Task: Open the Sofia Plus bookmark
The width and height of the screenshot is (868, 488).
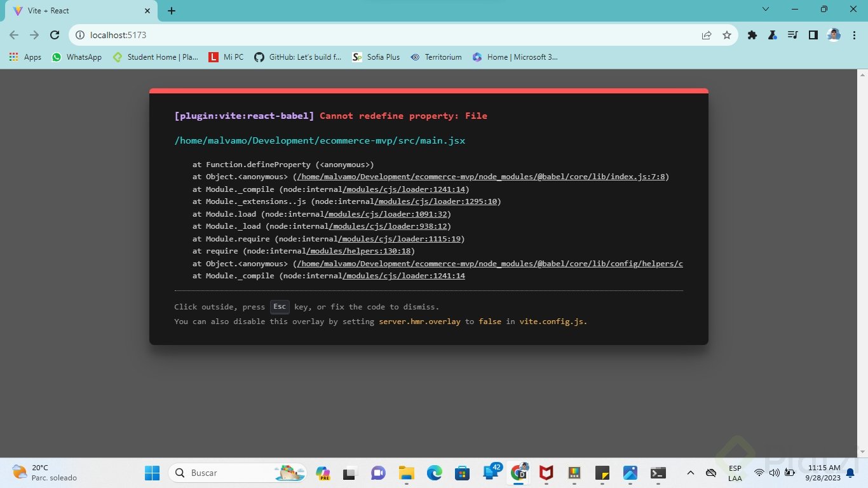Action: tap(376, 57)
